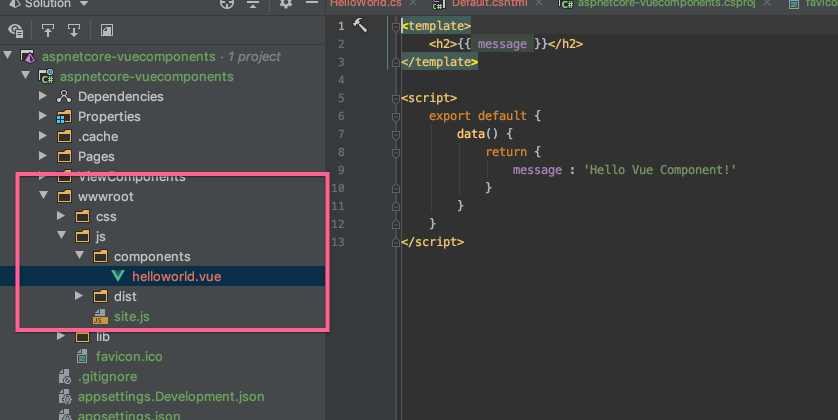Close the HelloWorld.cs tab
This screenshot has height=420, width=838.
[413, 3]
